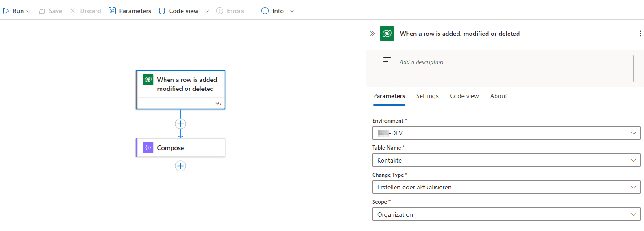
Task: Open the Environment dropdown
Action: [x=506, y=133]
